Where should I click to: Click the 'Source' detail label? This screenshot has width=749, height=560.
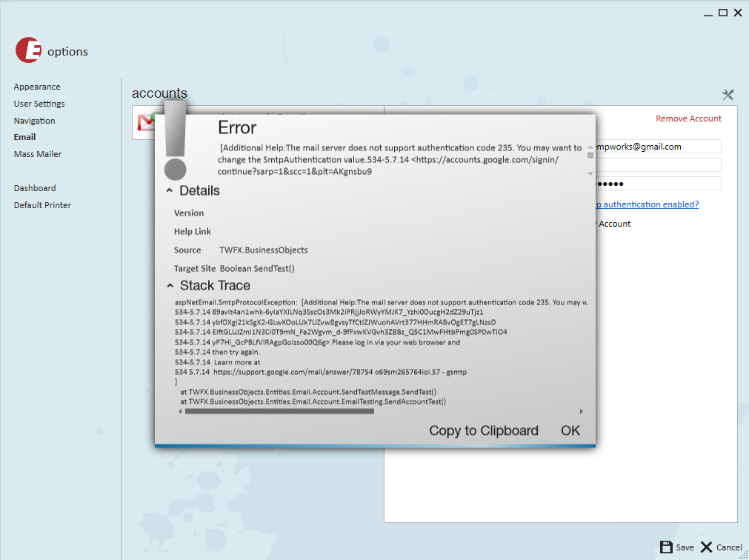click(x=187, y=250)
